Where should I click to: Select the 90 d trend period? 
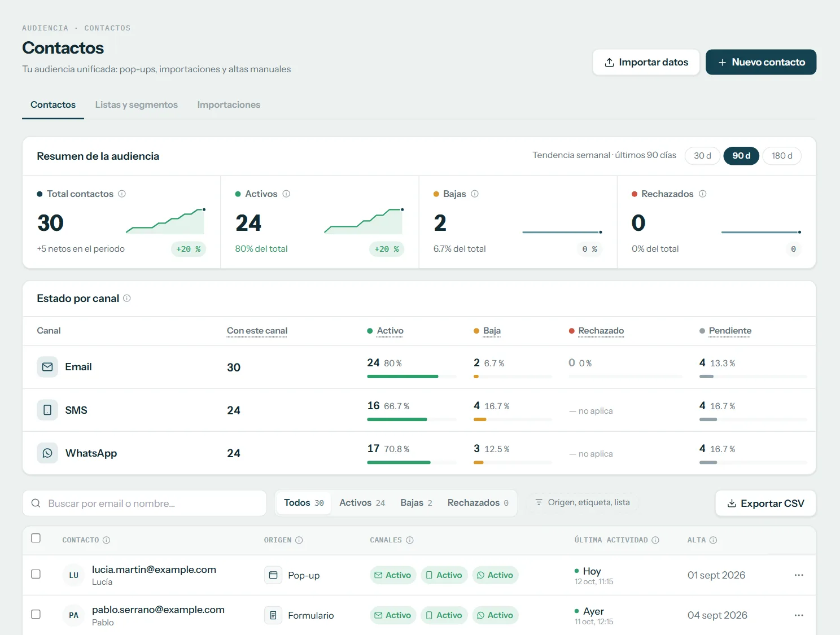[741, 156]
